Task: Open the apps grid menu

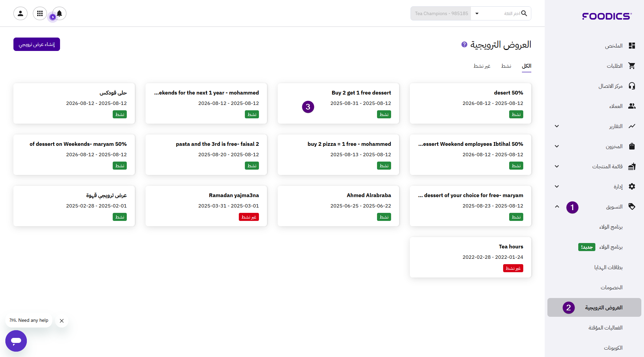Action: click(x=40, y=13)
